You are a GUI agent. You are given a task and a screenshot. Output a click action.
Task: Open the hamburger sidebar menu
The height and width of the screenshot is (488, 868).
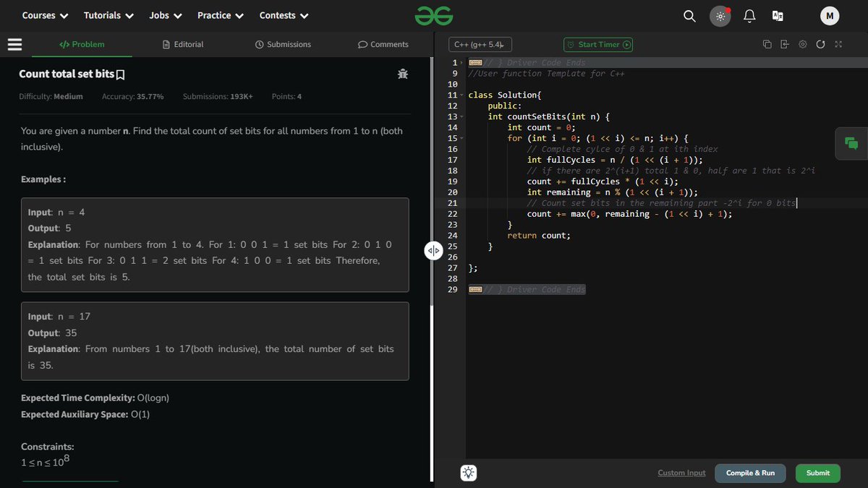pyautogui.click(x=14, y=44)
